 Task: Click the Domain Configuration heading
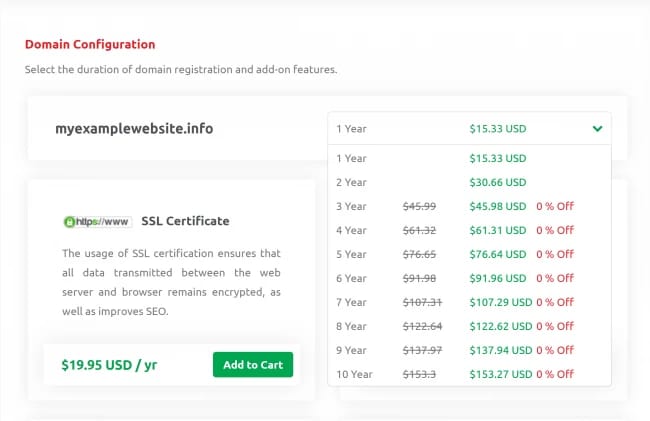(x=90, y=44)
